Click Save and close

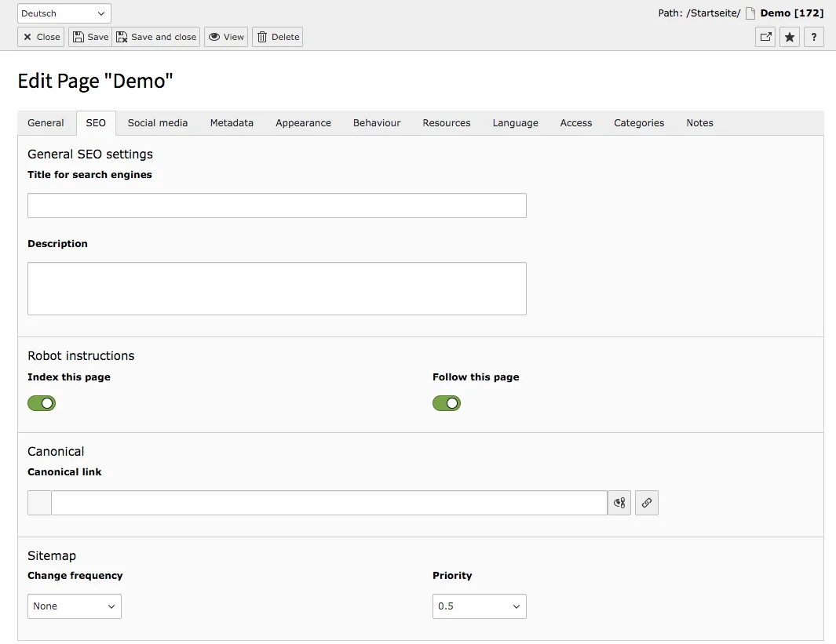coord(156,36)
